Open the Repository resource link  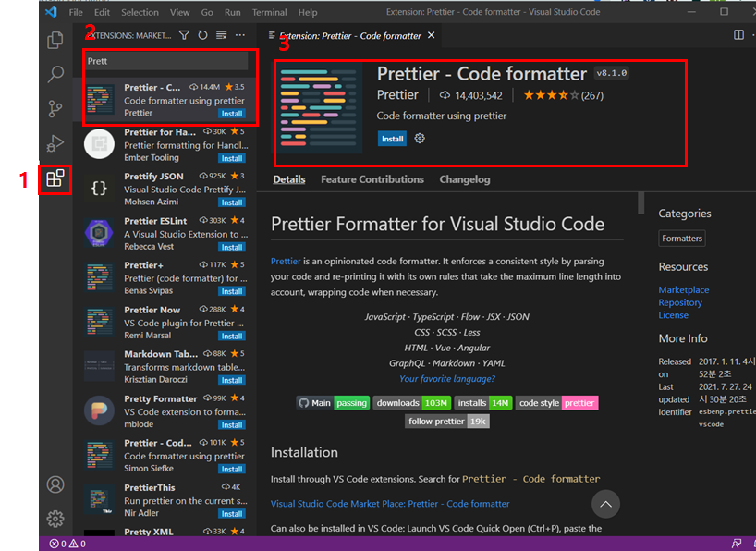tap(680, 302)
